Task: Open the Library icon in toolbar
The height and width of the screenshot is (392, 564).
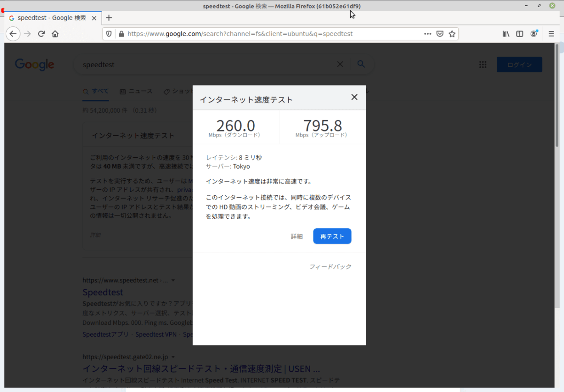Action: click(x=506, y=34)
